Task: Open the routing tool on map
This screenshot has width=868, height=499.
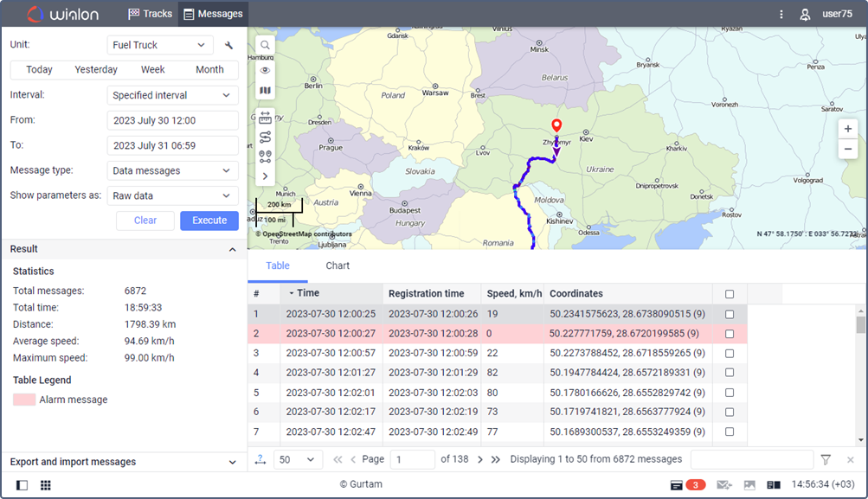Action: (265, 137)
